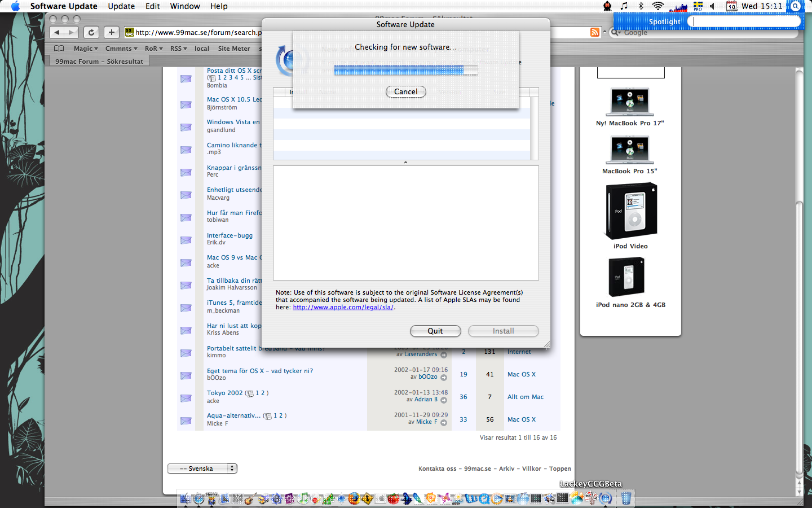Click the Kontakta oss footer link

point(437,468)
